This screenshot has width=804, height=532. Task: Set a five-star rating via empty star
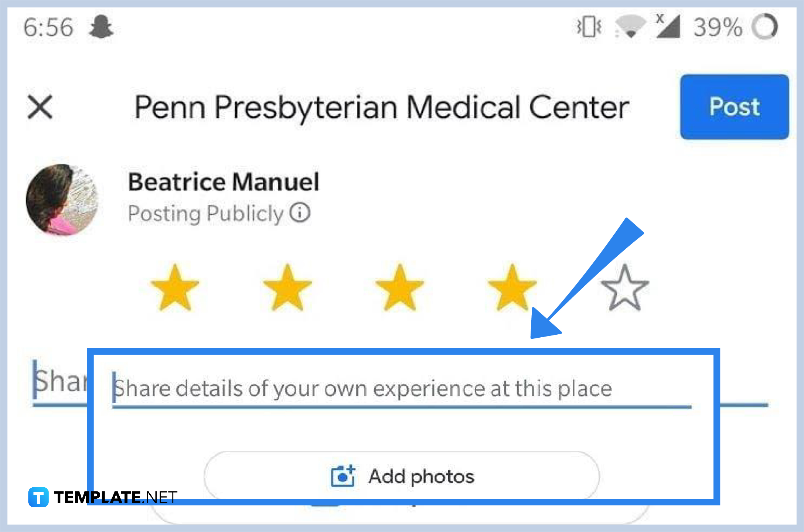tap(624, 288)
